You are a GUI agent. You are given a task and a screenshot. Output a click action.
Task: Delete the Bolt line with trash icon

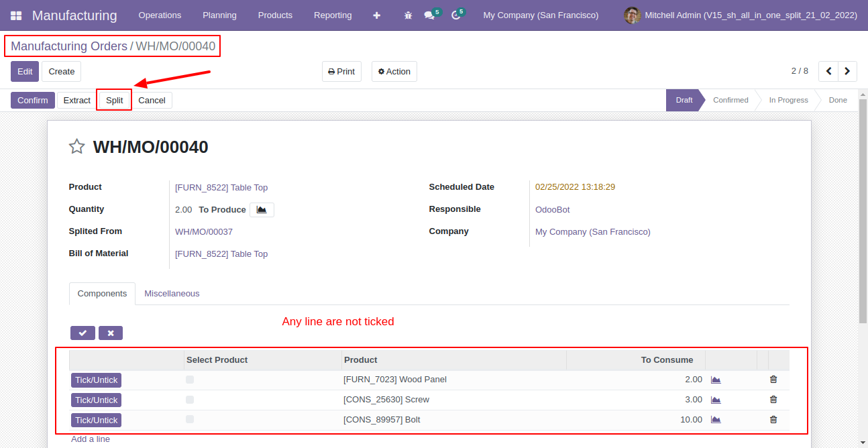click(773, 420)
